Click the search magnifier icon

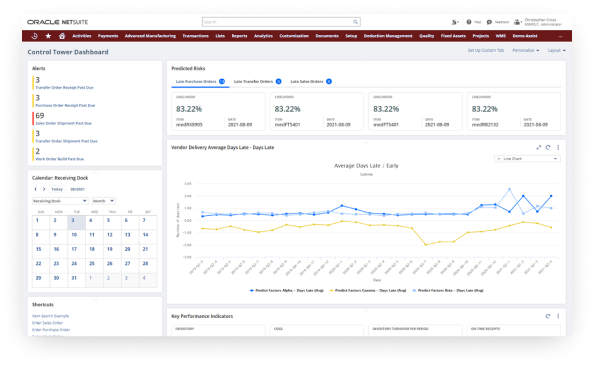(x=355, y=22)
